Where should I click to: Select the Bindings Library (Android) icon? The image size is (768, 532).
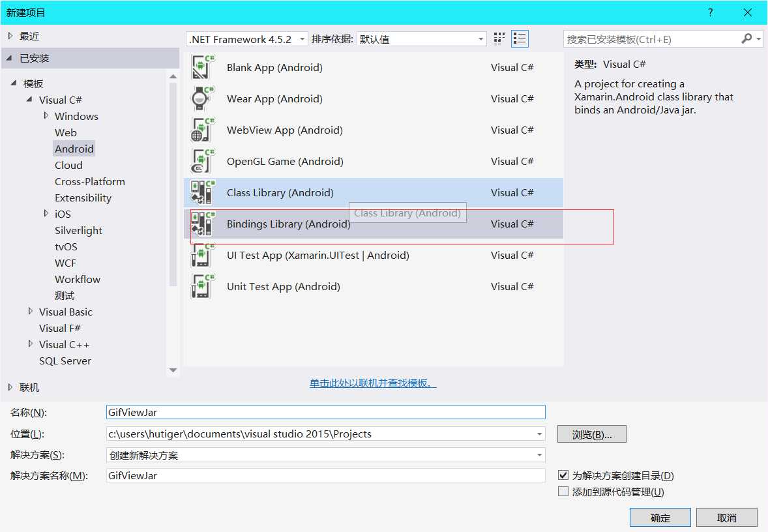[x=202, y=224]
